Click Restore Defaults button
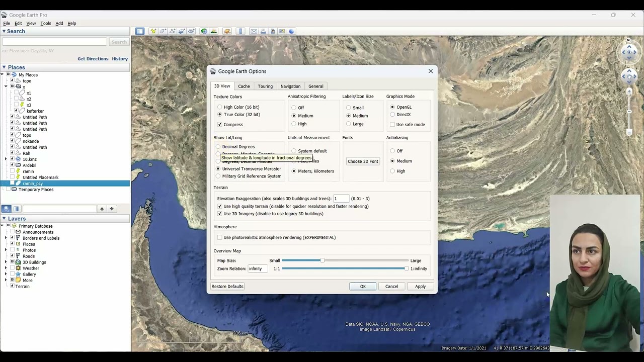The width and height of the screenshot is (644, 362). pos(227,287)
